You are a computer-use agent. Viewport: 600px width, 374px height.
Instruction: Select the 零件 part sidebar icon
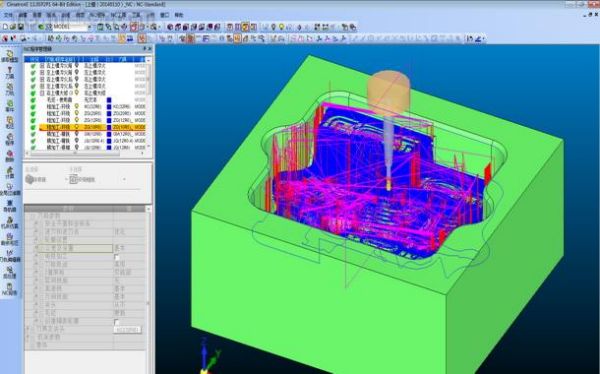coord(10,106)
